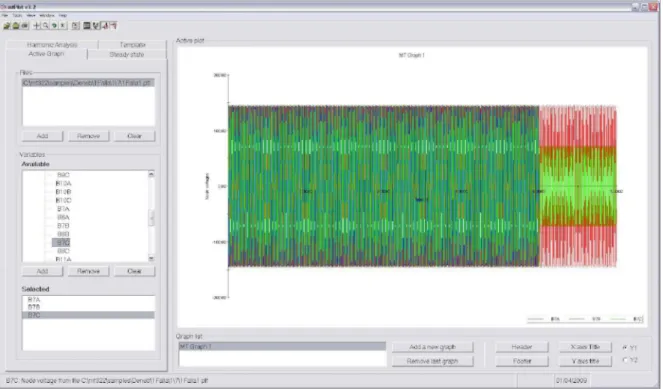Click the open file folder toolbar icon
The height and width of the screenshot is (389, 663).
(7, 26)
